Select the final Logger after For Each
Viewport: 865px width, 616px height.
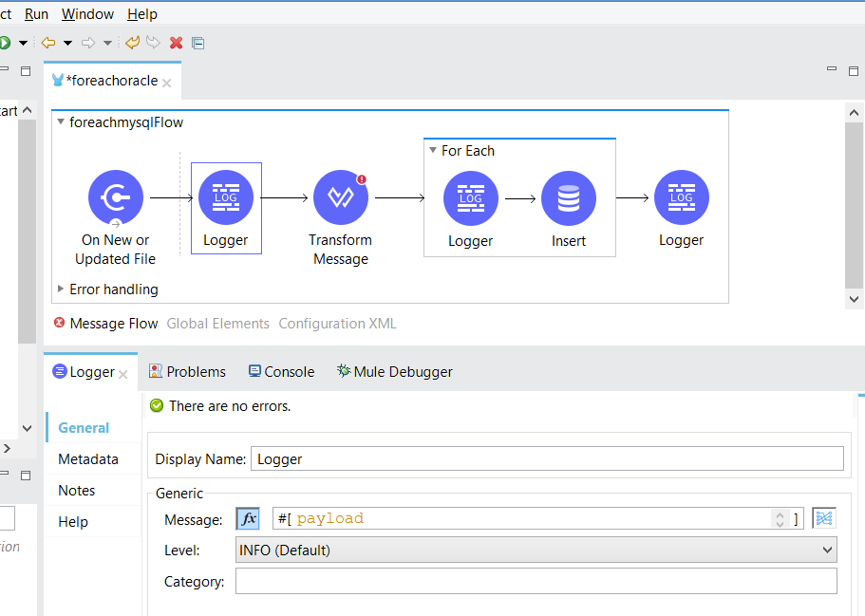(x=681, y=198)
